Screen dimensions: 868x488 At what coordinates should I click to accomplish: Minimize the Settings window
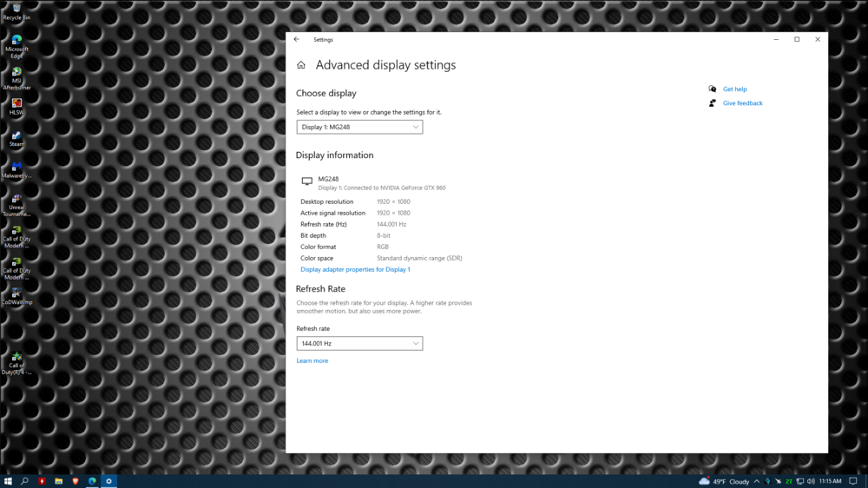pos(776,39)
